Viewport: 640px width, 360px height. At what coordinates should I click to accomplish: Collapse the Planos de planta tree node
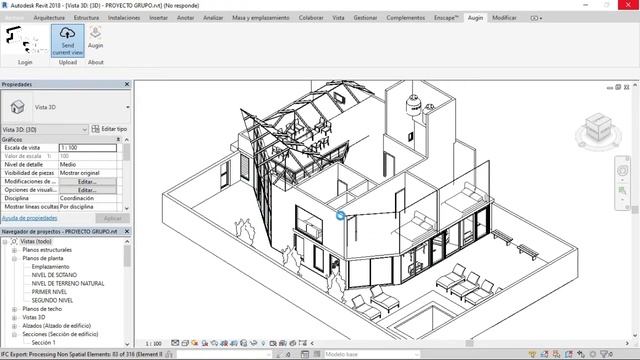[x=14, y=258]
